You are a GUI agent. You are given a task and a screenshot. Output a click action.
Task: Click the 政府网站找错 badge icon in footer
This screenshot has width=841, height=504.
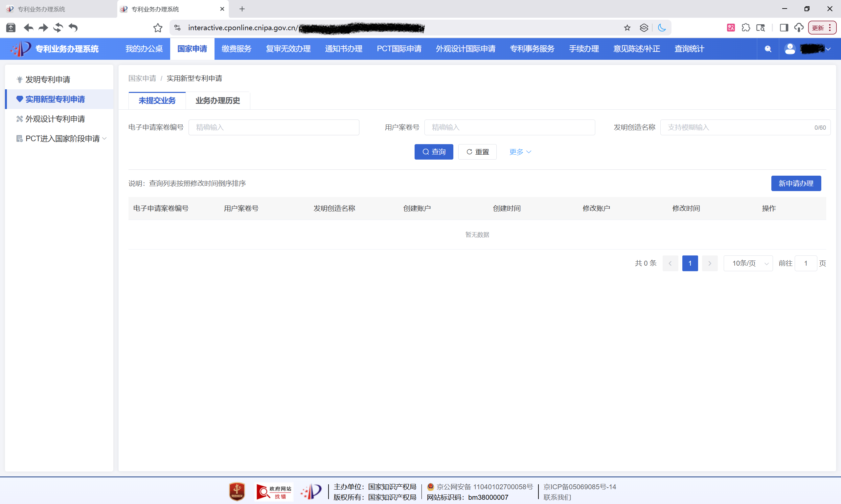point(274,492)
